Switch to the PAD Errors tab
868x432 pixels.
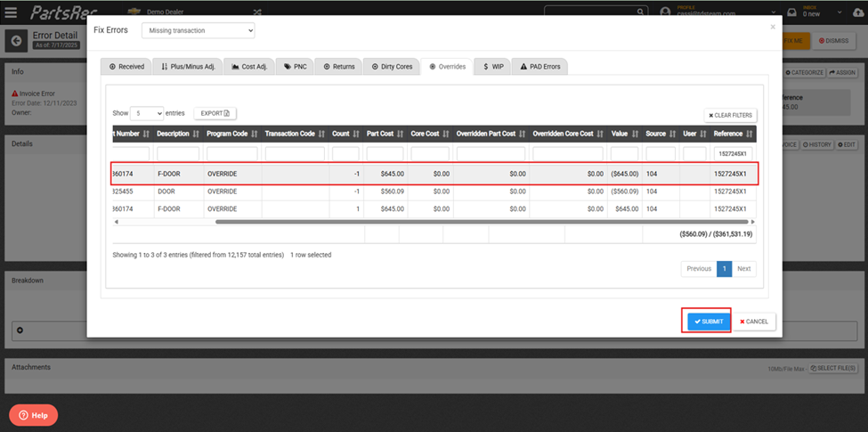pyautogui.click(x=540, y=67)
